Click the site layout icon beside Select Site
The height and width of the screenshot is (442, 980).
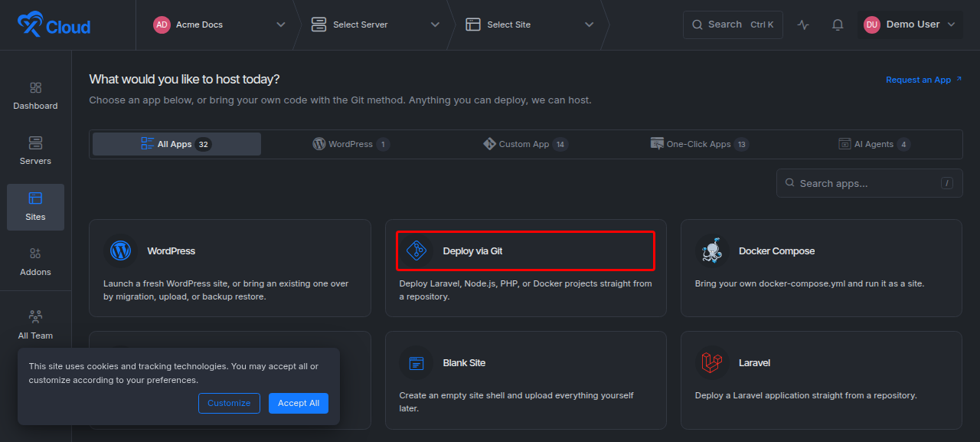tap(473, 25)
